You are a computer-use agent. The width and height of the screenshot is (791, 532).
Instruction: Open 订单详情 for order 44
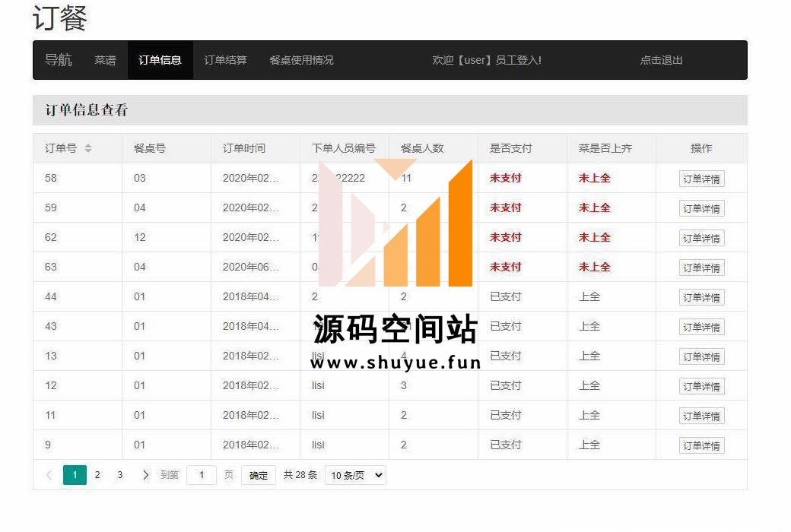702,297
